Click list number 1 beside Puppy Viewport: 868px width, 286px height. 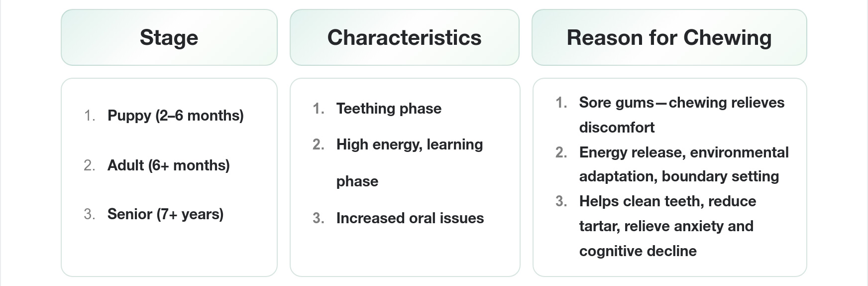[90, 116]
